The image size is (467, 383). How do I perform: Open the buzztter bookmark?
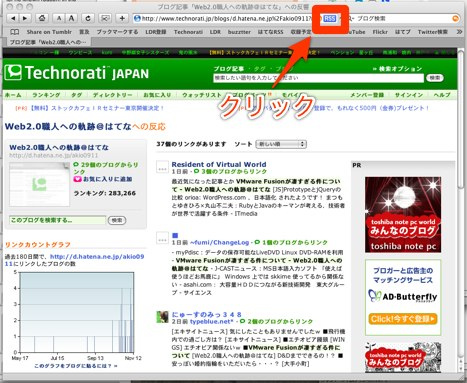pos(239,32)
